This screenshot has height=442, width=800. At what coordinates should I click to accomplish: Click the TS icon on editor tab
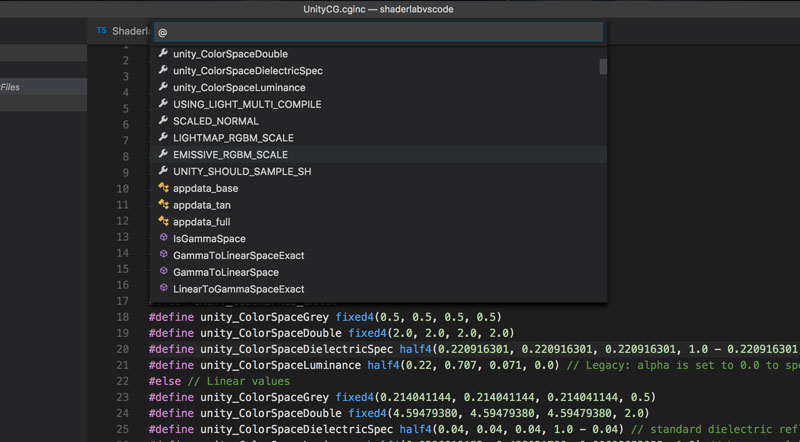pyautogui.click(x=102, y=31)
